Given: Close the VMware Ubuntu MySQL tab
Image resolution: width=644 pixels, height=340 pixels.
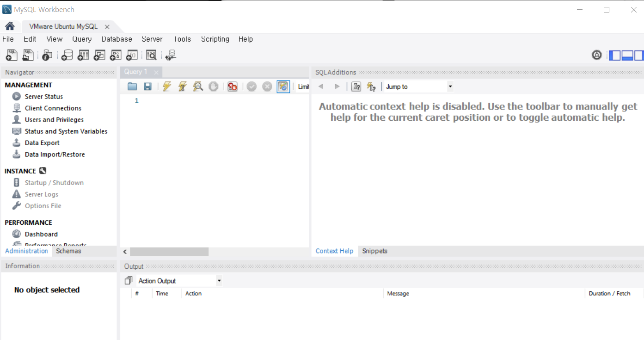Looking at the screenshot, I should coord(107,27).
